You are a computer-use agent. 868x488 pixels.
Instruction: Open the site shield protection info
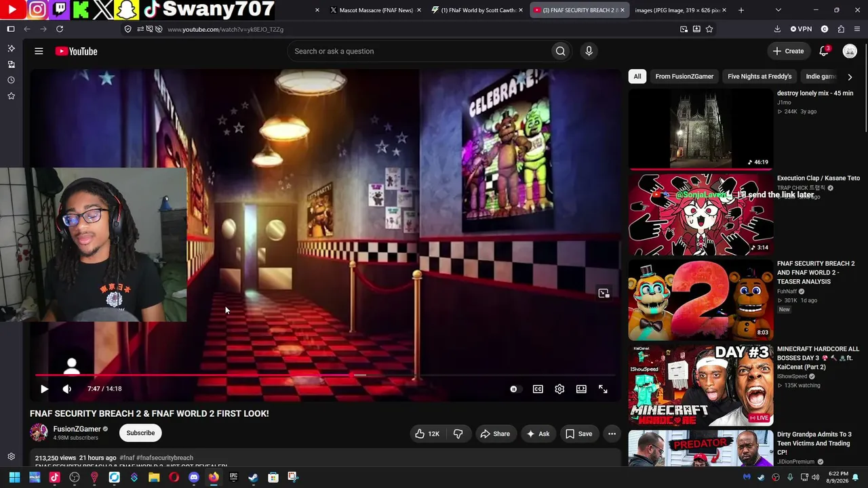pyautogui.click(x=127, y=29)
